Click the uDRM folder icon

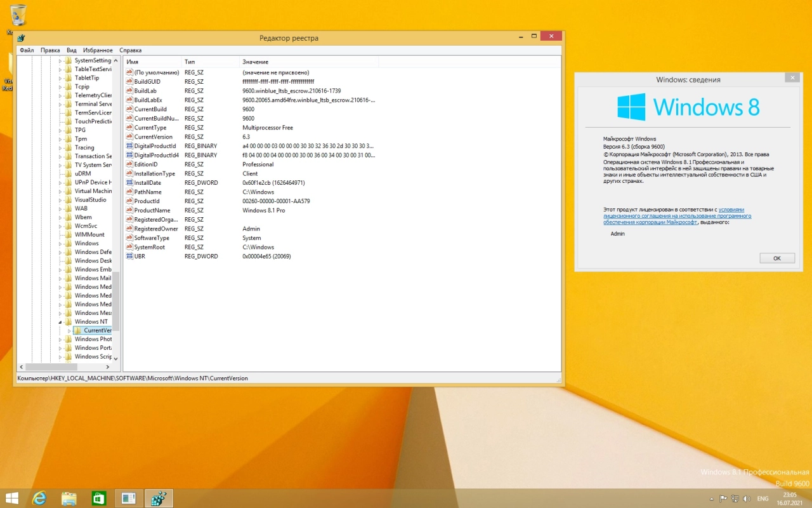[x=69, y=173]
